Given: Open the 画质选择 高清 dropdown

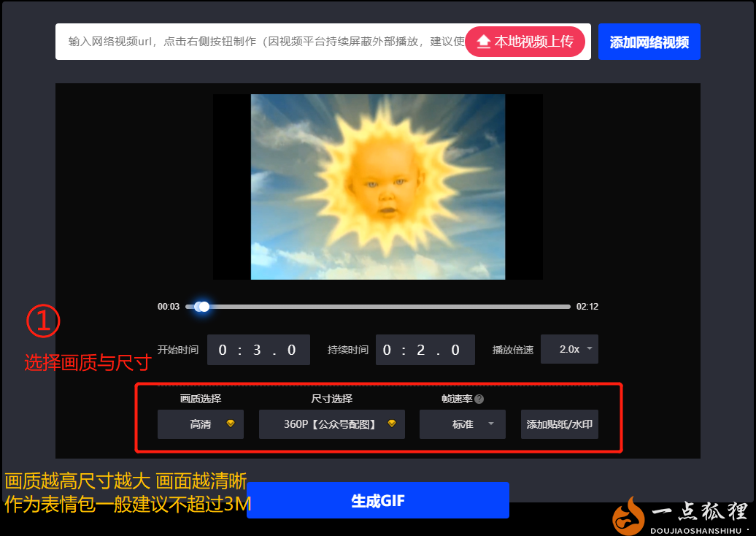Looking at the screenshot, I should 201,424.
